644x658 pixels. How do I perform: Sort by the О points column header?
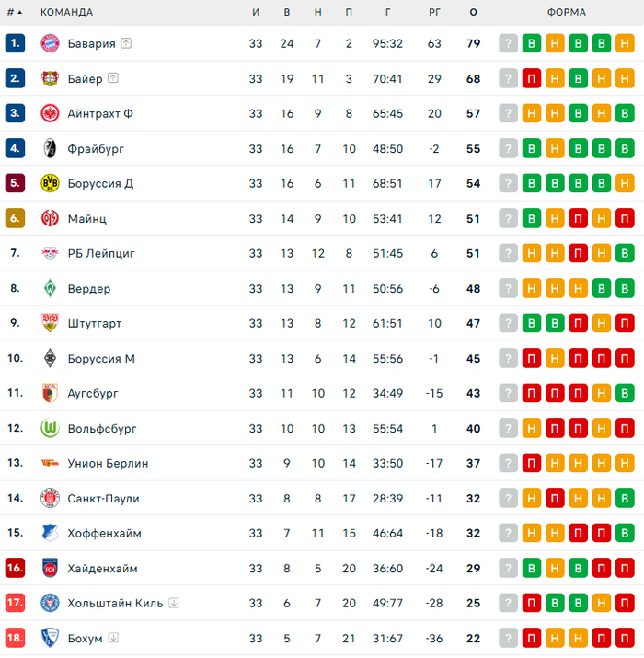tap(473, 12)
